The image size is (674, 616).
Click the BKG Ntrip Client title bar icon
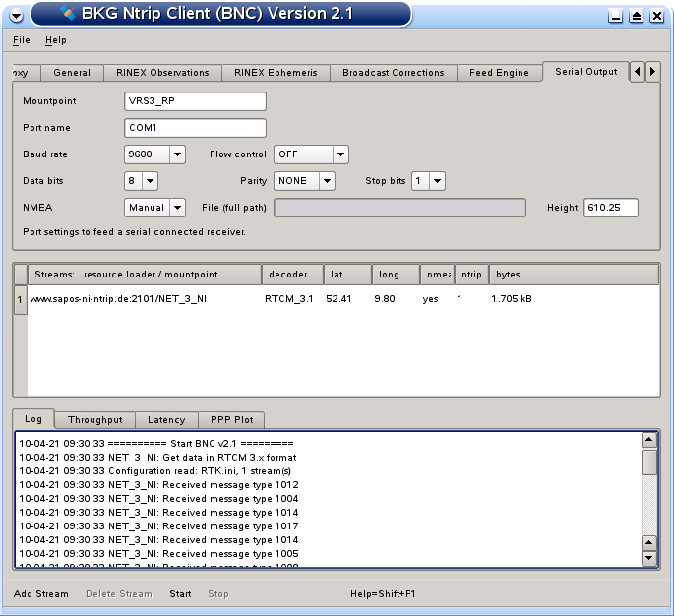pyautogui.click(x=68, y=14)
